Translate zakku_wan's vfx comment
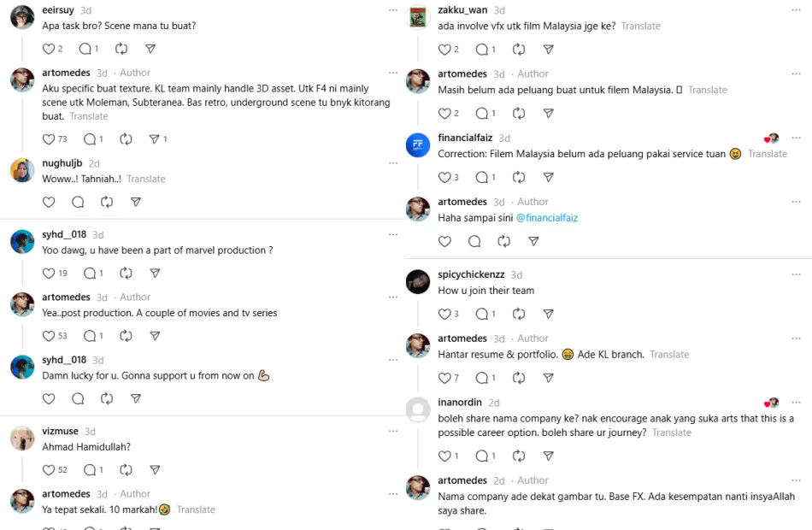812x530 pixels. pyautogui.click(x=640, y=26)
